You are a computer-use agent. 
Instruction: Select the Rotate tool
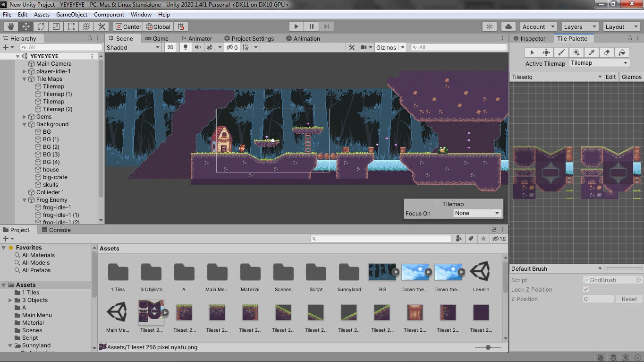click(x=41, y=26)
